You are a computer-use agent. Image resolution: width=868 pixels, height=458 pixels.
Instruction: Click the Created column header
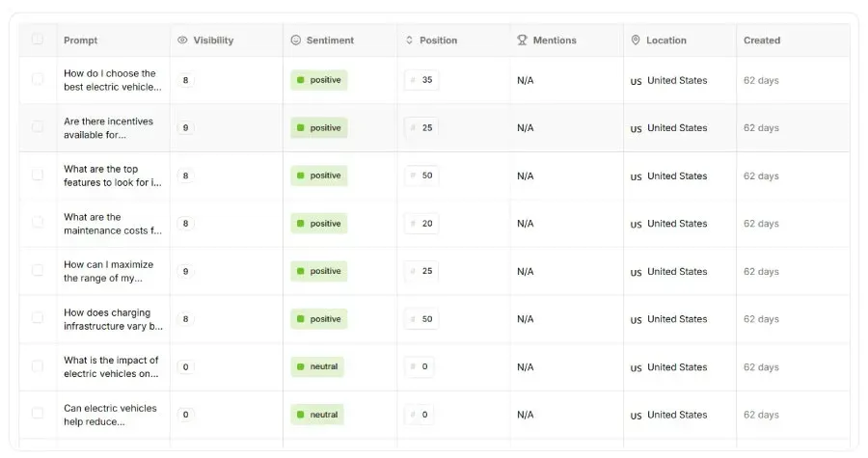(x=762, y=40)
